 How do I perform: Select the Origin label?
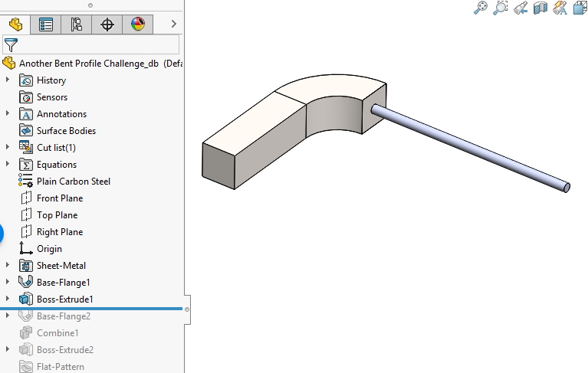pos(50,249)
